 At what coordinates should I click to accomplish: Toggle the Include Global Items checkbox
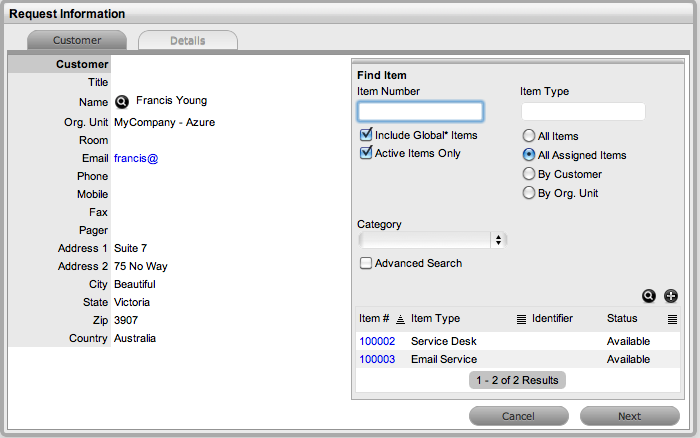pos(366,135)
